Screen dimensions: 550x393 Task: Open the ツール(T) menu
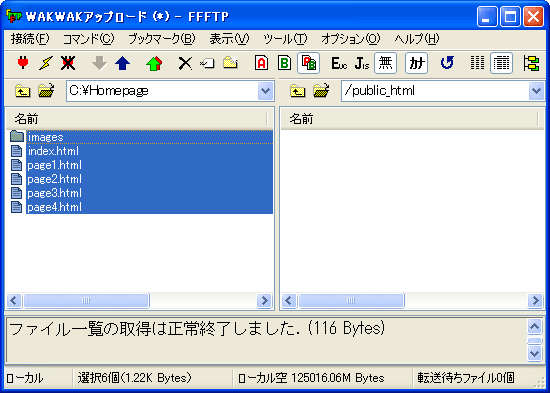[x=285, y=39]
